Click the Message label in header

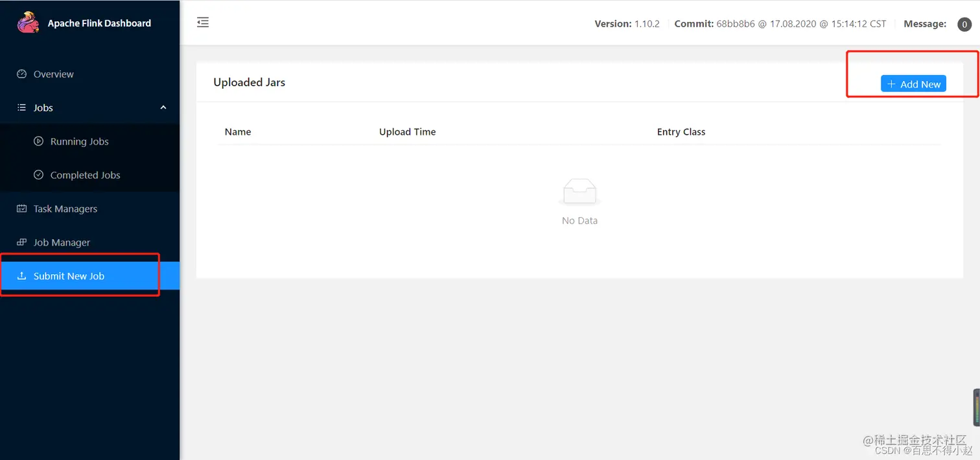click(x=925, y=24)
